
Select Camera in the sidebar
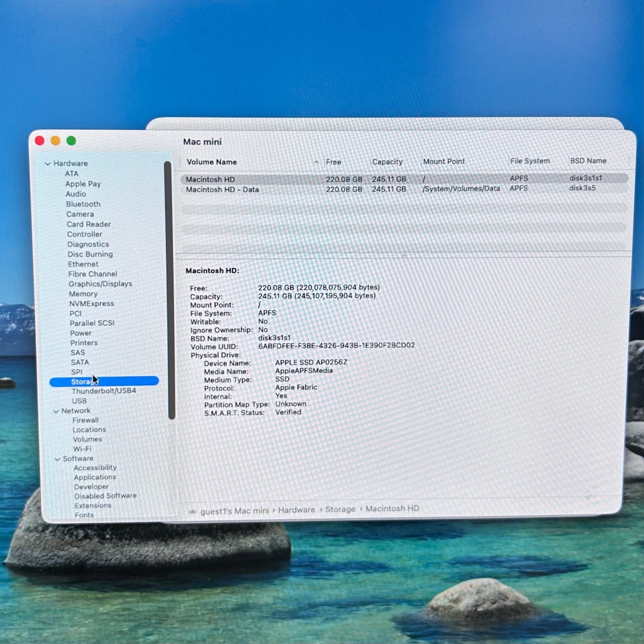click(80, 214)
